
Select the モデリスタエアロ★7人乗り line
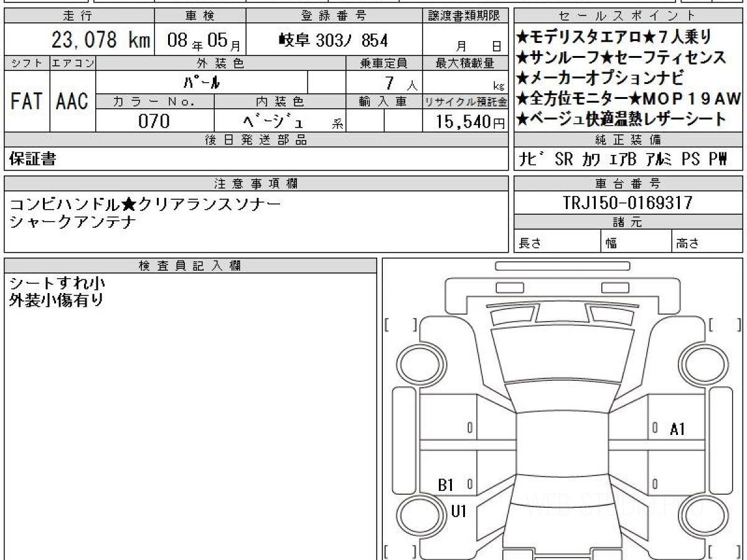coord(614,38)
